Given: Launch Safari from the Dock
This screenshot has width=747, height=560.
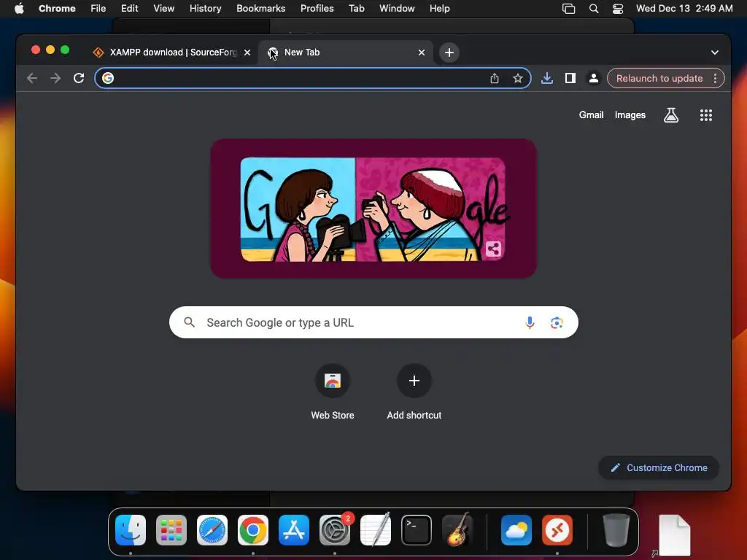Looking at the screenshot, I should pyautogui.click(x=212, y=530).
